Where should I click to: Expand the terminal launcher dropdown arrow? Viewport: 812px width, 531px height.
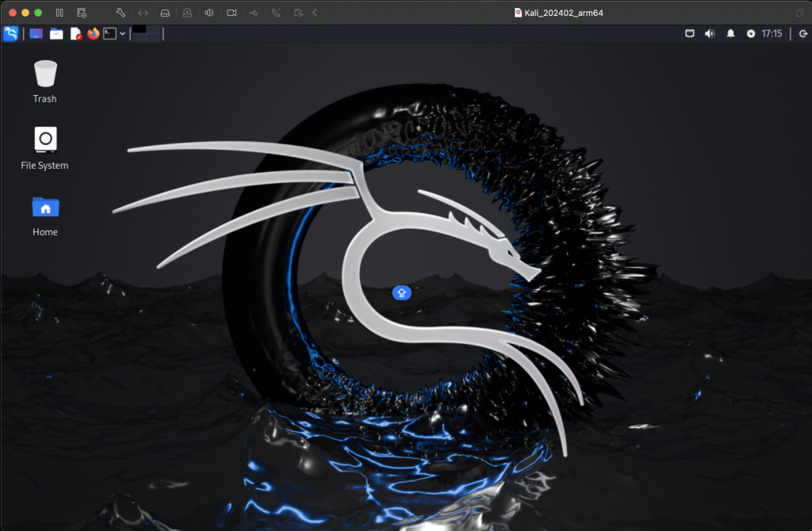pyautogui.click(x=123, y=33)
